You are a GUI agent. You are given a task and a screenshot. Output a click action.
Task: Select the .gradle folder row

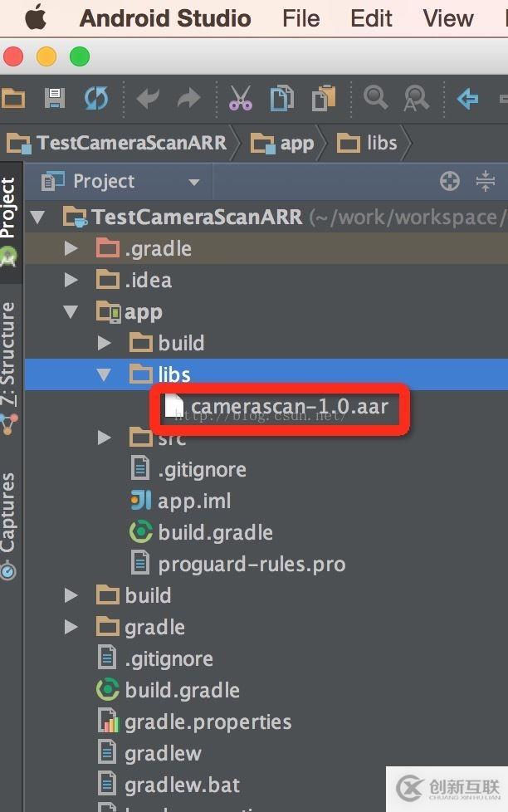tap(266, 248)
